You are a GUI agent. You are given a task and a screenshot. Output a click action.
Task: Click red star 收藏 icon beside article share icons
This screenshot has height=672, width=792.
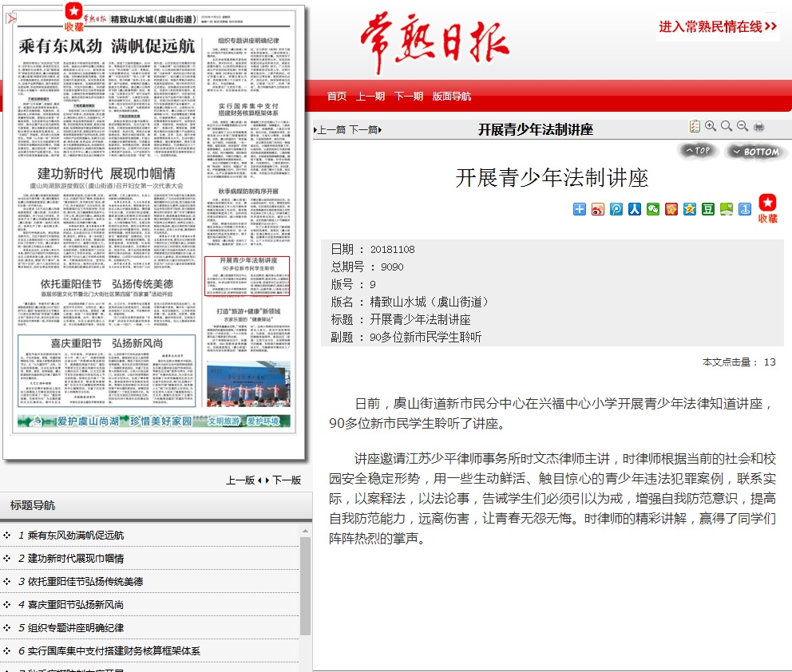click(768, 208)
